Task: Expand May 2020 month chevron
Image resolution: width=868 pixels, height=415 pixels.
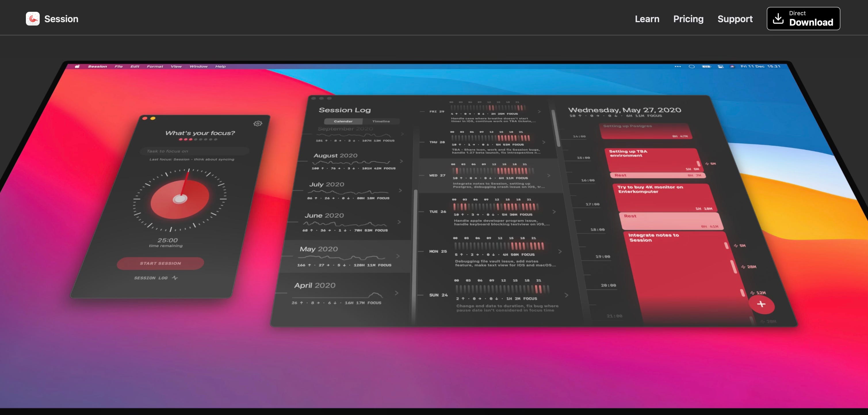Action: 398,256
